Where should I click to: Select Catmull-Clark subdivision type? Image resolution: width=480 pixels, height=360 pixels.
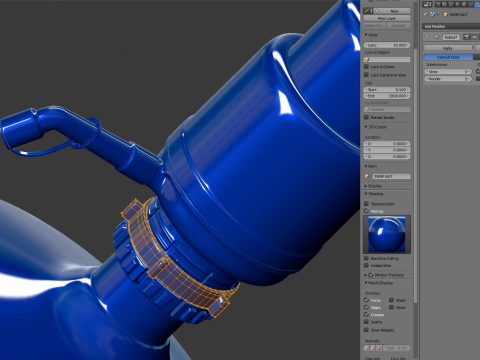click(448, 57)
